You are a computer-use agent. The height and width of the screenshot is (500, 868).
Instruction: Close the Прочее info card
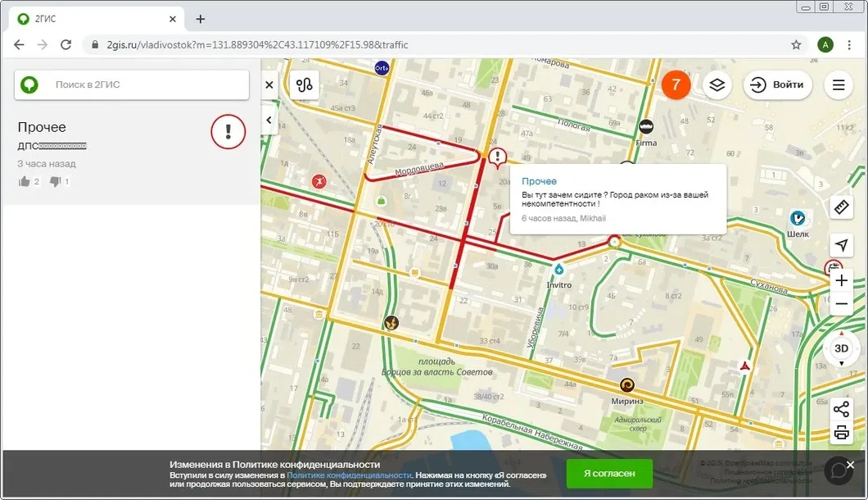(x=269, y=84)
